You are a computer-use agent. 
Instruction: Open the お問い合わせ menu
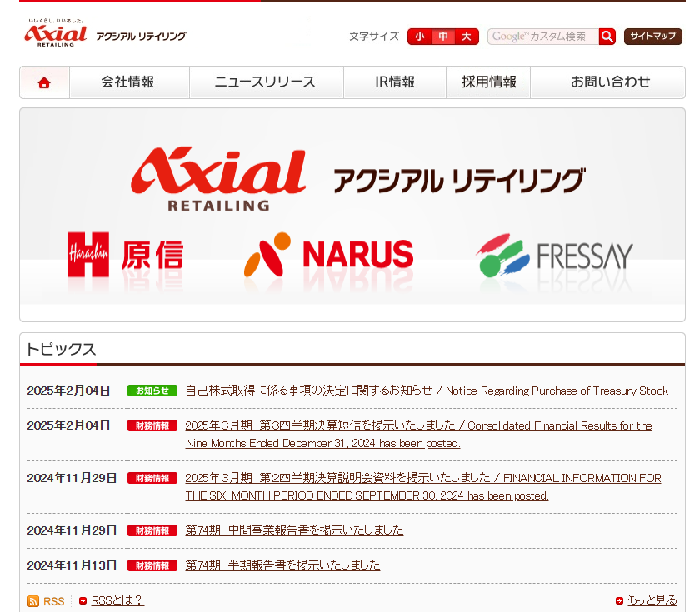[608, 82]
